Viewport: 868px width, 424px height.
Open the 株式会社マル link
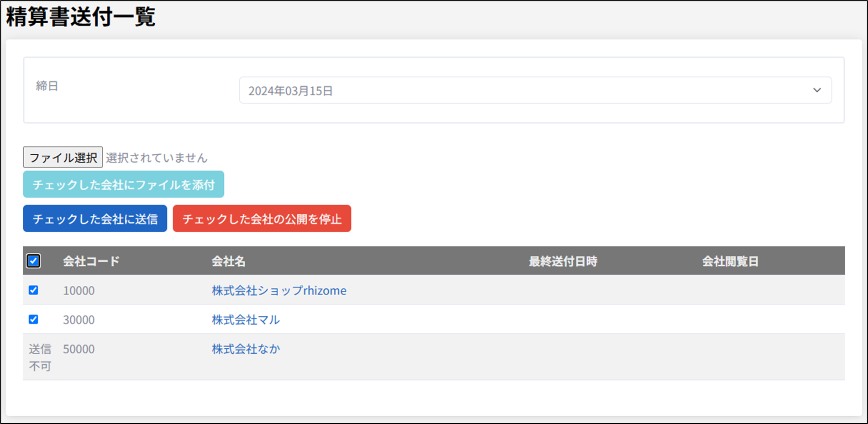coord(246,319)
